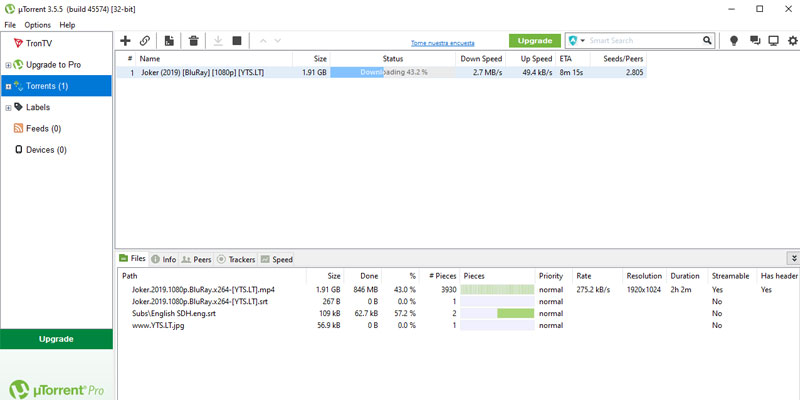Click the uTorrent title bar app icon
The width and height of the screenshot is (800, 400).
9,9
